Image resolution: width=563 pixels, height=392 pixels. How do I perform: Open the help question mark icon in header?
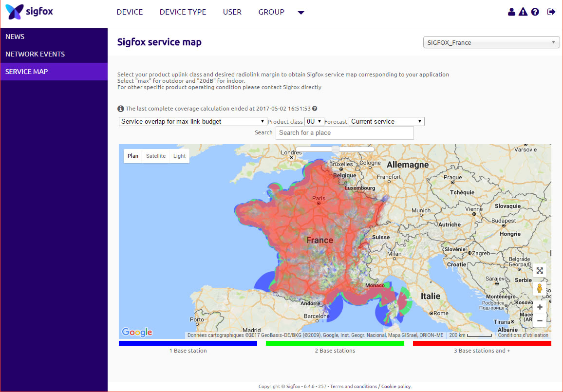(x=535, y=12)
